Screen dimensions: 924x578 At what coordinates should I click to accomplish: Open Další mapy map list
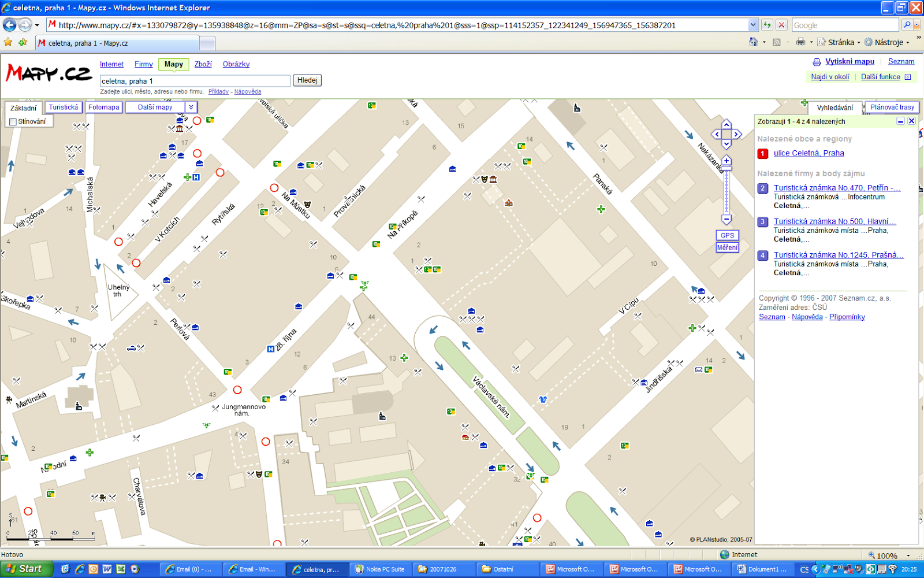(x=155, y=107)
